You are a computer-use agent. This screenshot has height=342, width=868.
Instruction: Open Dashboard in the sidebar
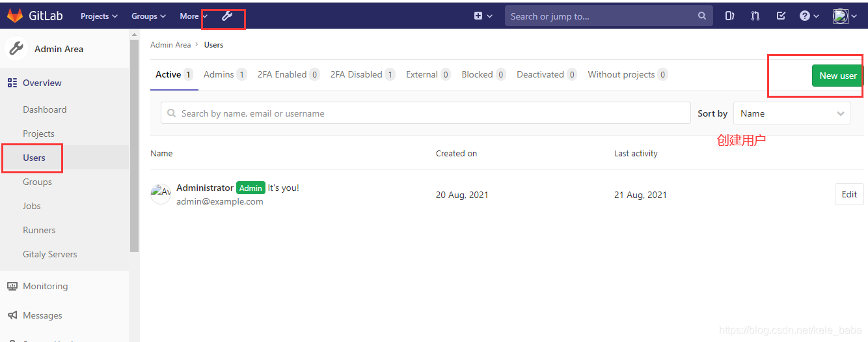pos(45,109)
